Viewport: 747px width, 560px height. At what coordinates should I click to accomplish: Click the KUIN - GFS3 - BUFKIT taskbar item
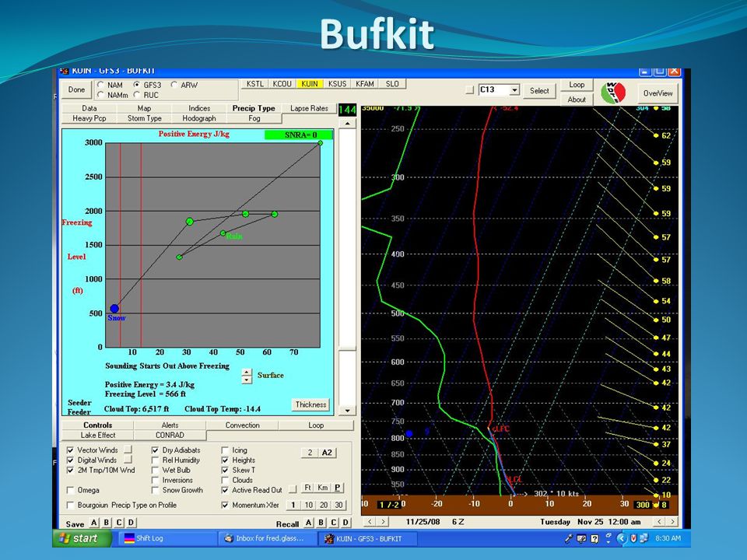[368, 538]
